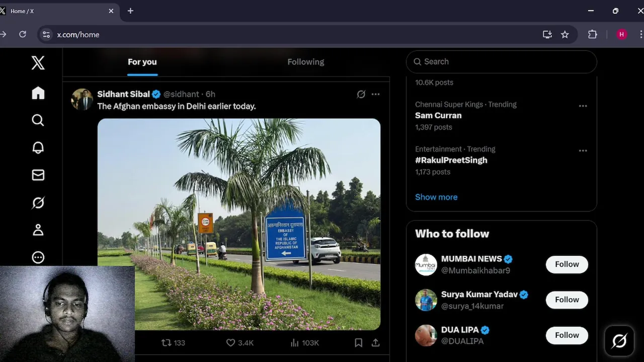Close the Home / X tab
This screenshot has width=644, height=362.
click(x=111, y=11)
